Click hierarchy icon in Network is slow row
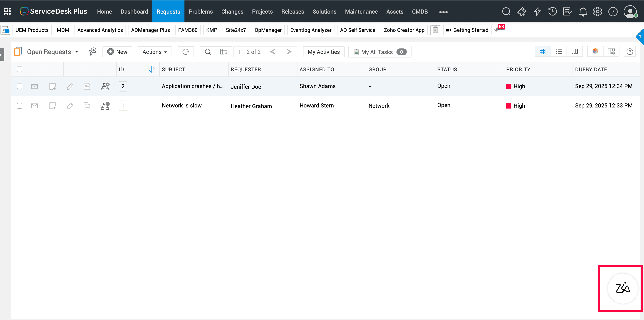The height and width of the screenshot is (320, 644). 105,106
